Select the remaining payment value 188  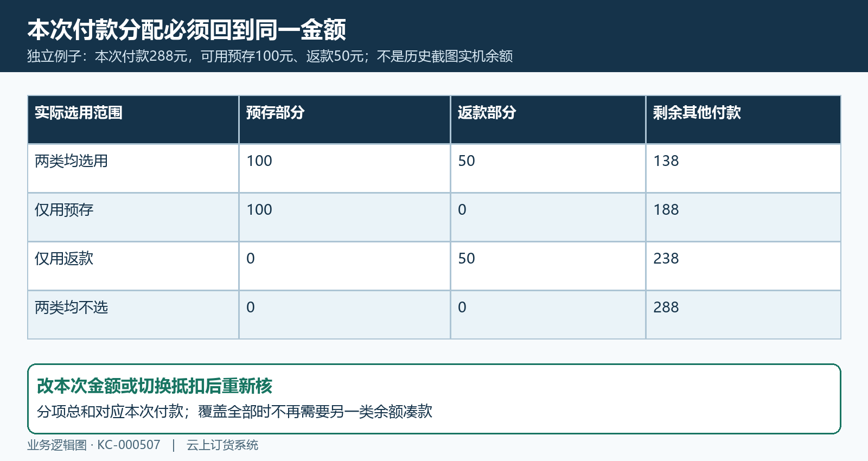[x=666, y=210]
